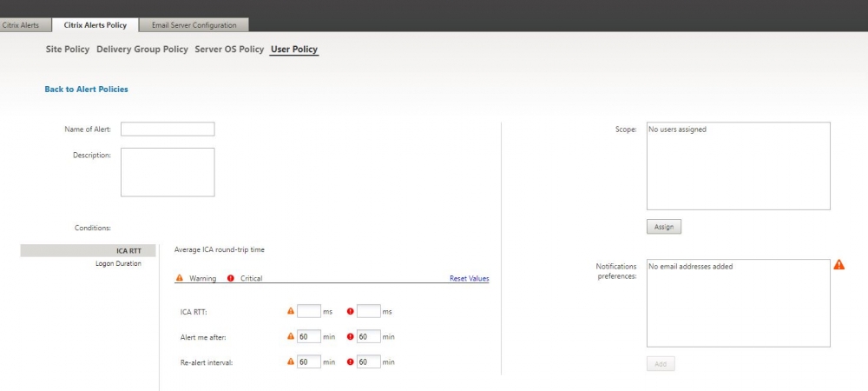Click warning icon in Alert me after row
The image size is (868, 391).
coord(291,336)
